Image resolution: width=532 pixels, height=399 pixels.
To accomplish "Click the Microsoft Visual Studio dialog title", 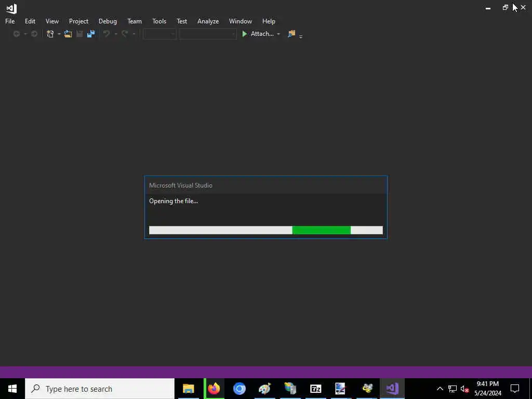I will 180,185.
